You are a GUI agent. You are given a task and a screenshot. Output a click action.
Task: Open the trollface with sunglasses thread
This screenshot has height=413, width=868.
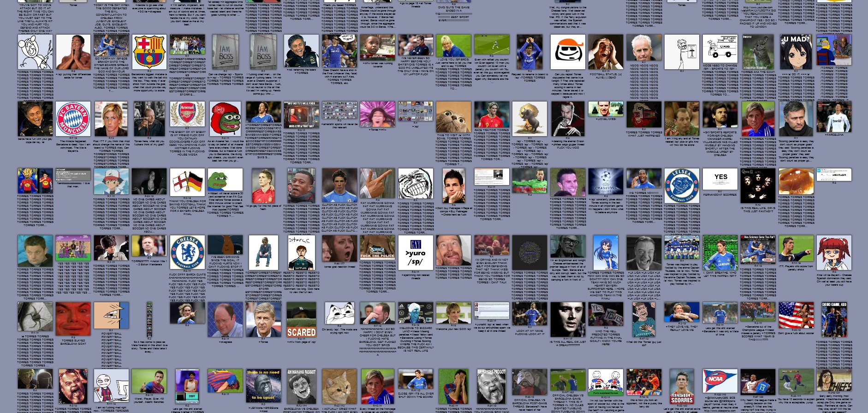pyautogui.click(x=568, y=52)
